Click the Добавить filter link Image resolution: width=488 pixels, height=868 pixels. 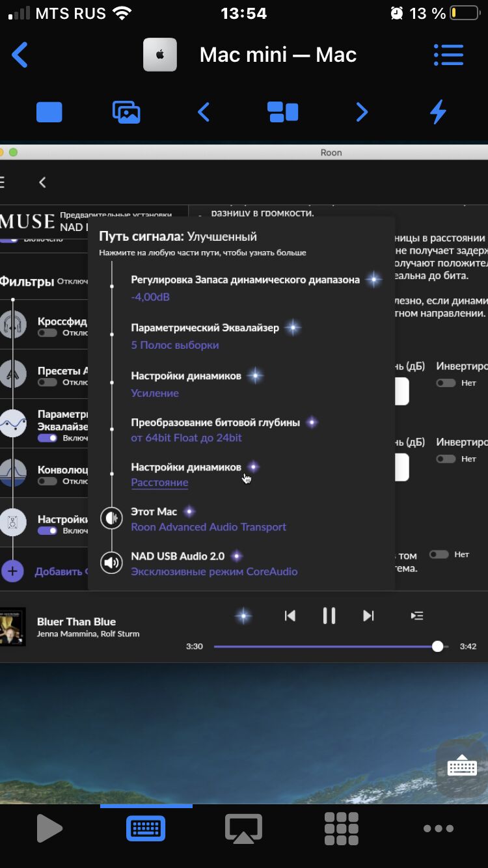click(x=61, y=571)
